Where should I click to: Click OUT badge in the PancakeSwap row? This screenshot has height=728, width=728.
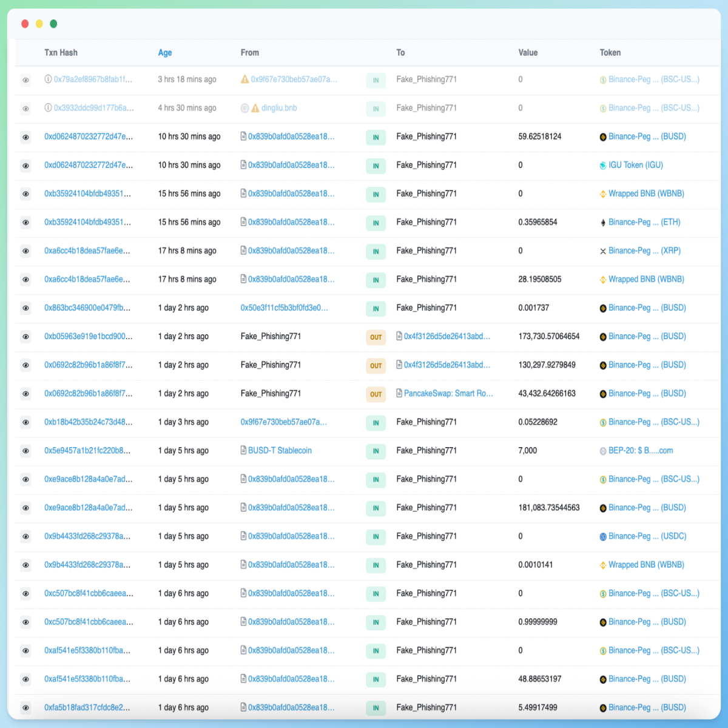(376, 394)
